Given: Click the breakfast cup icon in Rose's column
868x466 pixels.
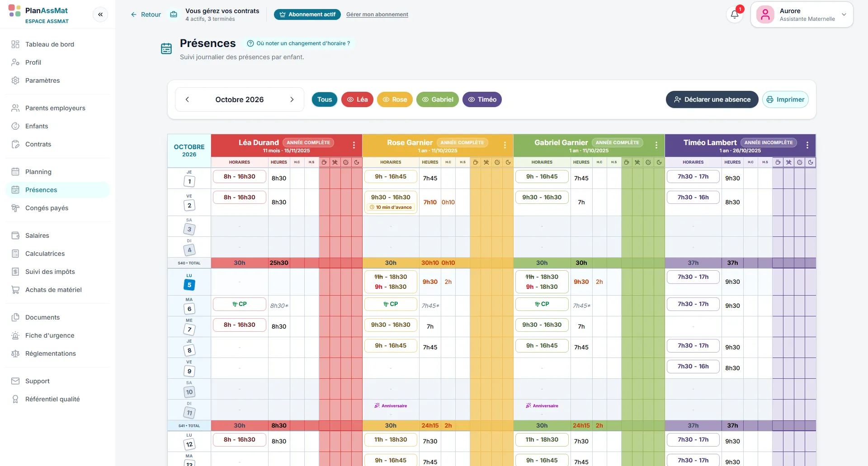Looking at the screenshot, I should click(476, 162).
